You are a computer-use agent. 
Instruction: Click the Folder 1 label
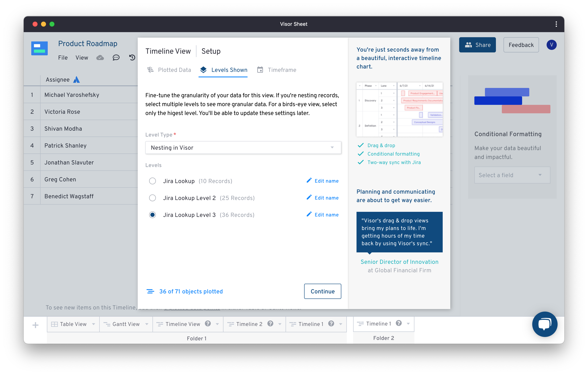(x=197, y=338)
